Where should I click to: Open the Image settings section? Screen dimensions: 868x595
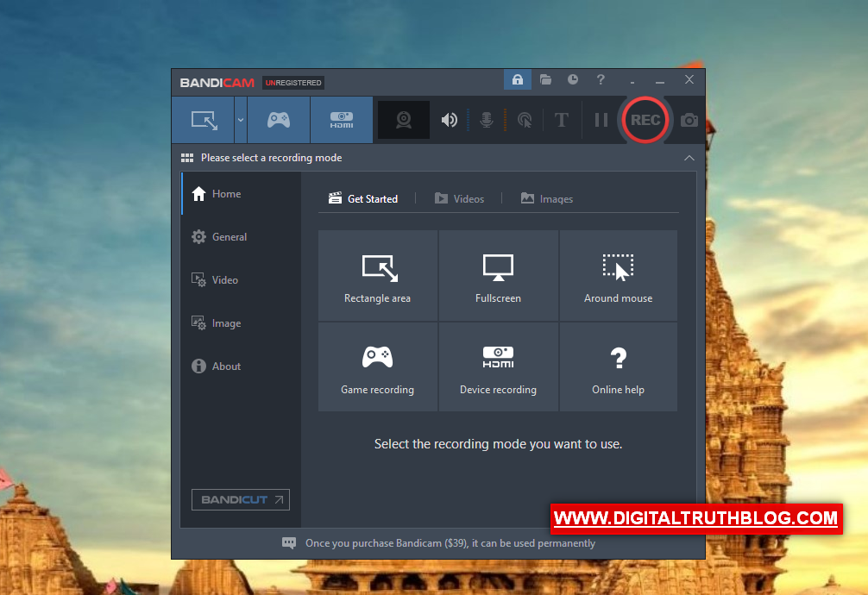click(242, 323)
